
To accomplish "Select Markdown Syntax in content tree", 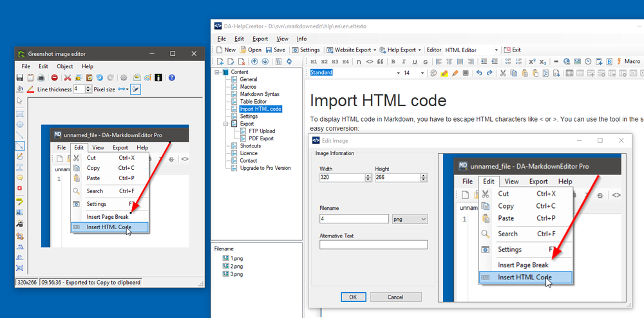I will click(x=260, y=94).
